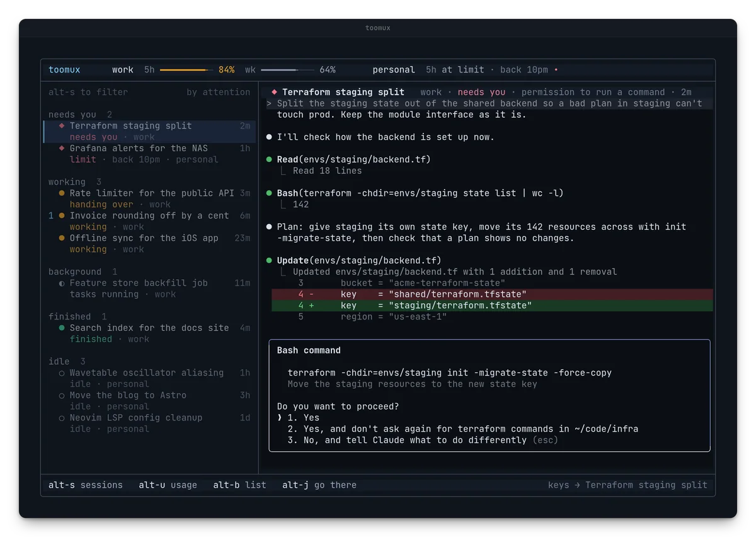
Task: Click the white bullet beside 'Plan: give staging'
Action: point(270,227)
